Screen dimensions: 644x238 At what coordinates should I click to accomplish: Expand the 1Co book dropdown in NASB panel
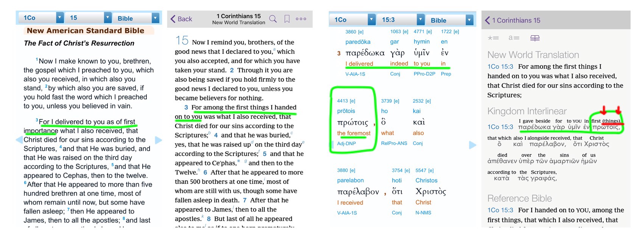click(60, 18)
